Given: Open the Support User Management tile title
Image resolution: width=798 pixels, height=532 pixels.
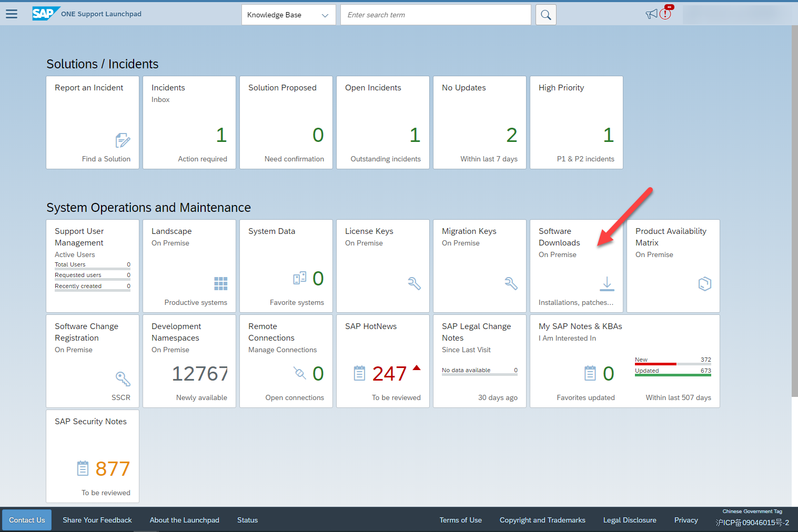Looking at the screenshot, I should click(79, 237).
